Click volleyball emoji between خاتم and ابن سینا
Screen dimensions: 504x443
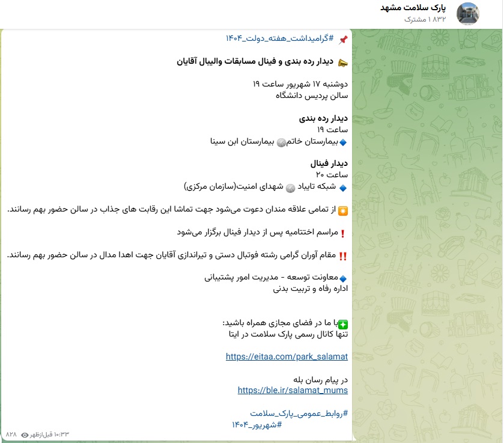280,142
